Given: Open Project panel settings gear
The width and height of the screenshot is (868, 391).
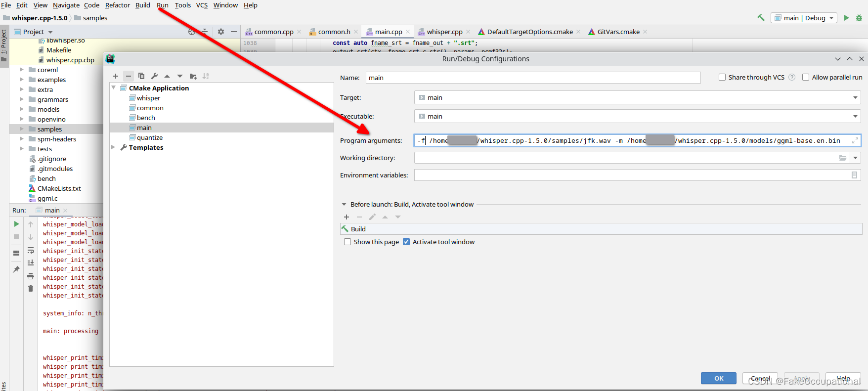Looking at the screenshot, I should pos(221,32).
